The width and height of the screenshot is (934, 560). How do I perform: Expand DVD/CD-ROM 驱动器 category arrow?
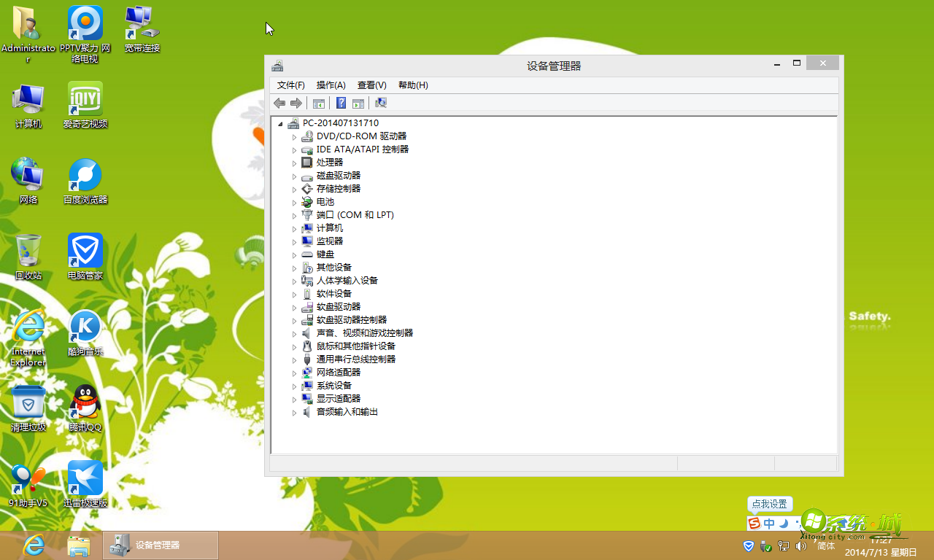coord(295,137)
